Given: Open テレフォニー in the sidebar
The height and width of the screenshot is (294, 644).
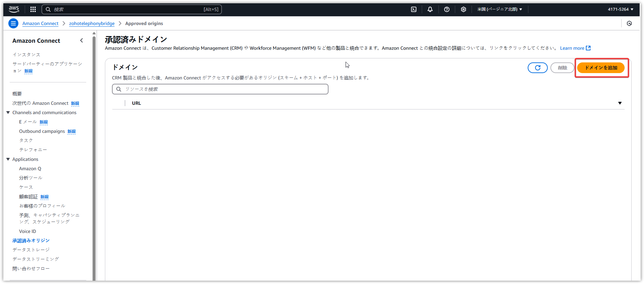Looking at the screenshot, I should [33, 150].
